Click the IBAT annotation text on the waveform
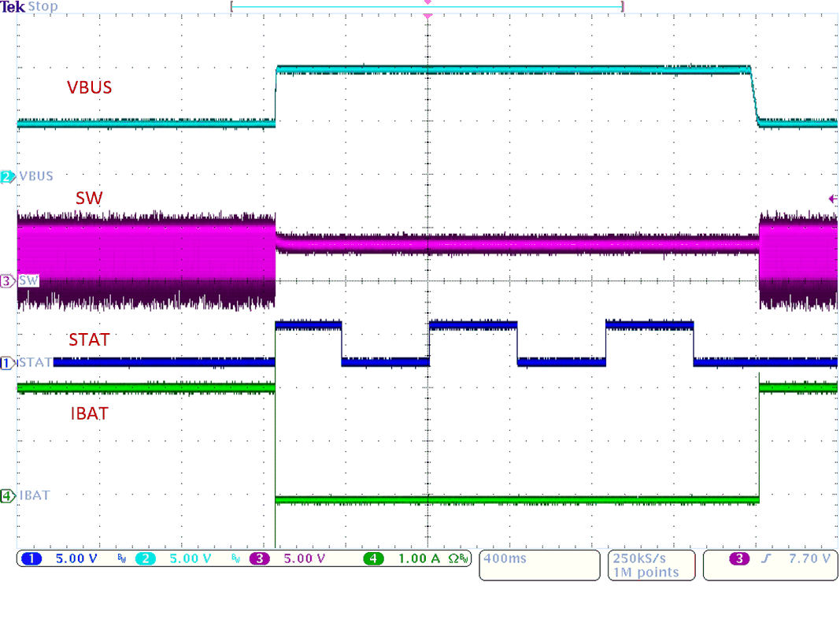This screenshot has width=840, height=630. tap(89, 413)
